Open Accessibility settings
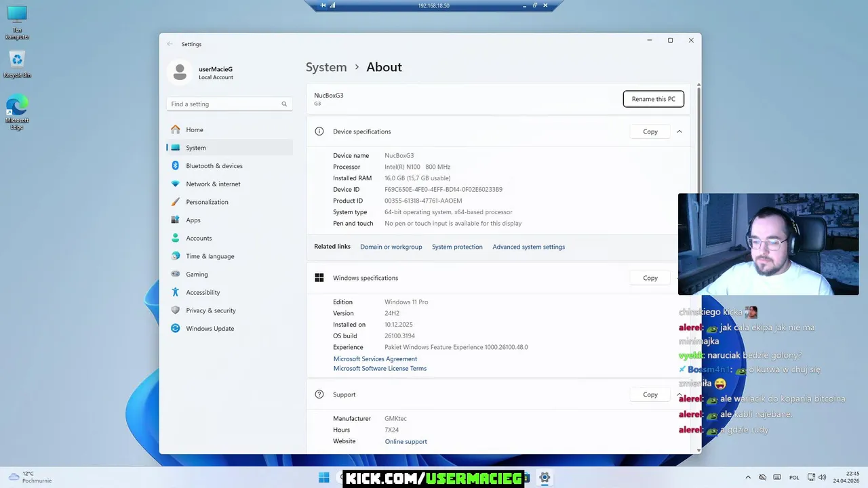This screenshot has height=488, width=868. 203,292
